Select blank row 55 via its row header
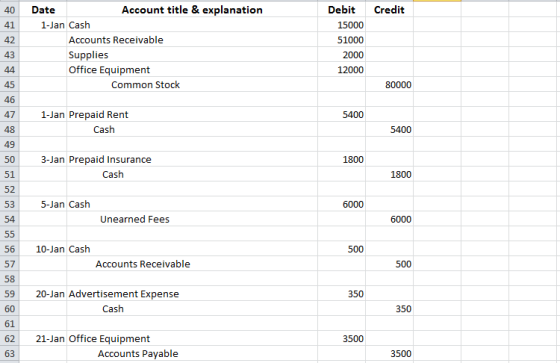Screen dimensions: 560x363 pos(10,234)
